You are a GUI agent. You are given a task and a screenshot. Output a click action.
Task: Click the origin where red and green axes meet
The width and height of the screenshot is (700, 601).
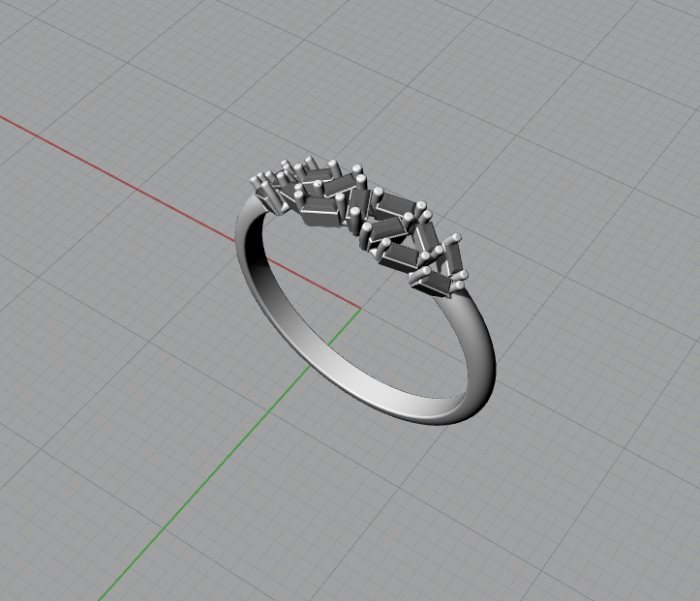360,308
